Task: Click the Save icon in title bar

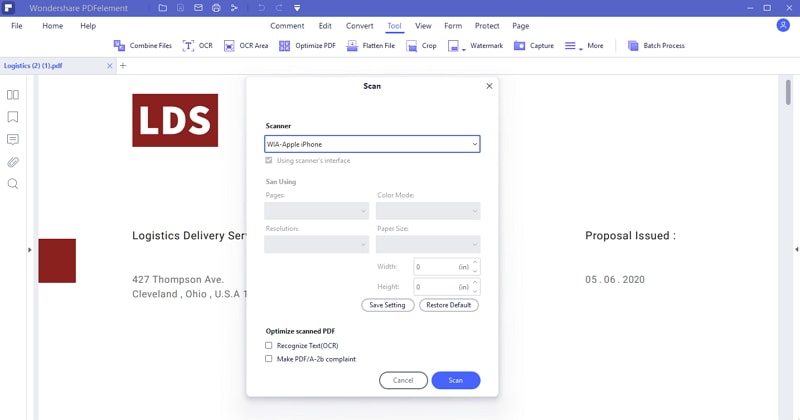Action: click(181, 8)
